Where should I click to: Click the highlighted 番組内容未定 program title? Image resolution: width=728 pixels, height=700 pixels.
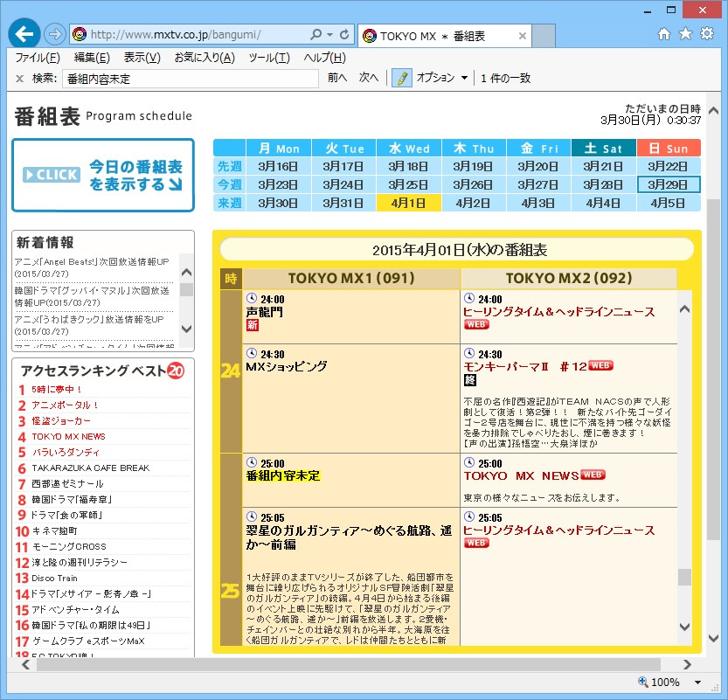(283, 475)
